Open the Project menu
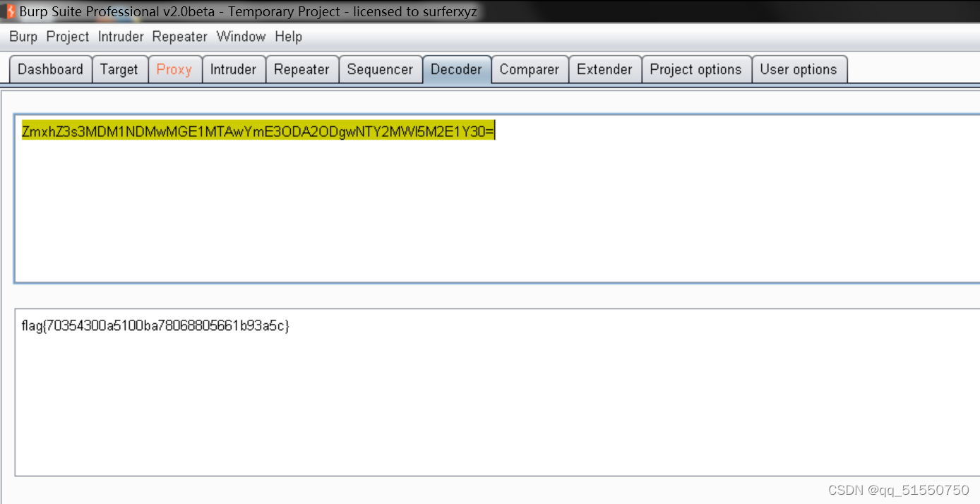Image resolution: width=980 pixels, height=504 pixels. 67,37
